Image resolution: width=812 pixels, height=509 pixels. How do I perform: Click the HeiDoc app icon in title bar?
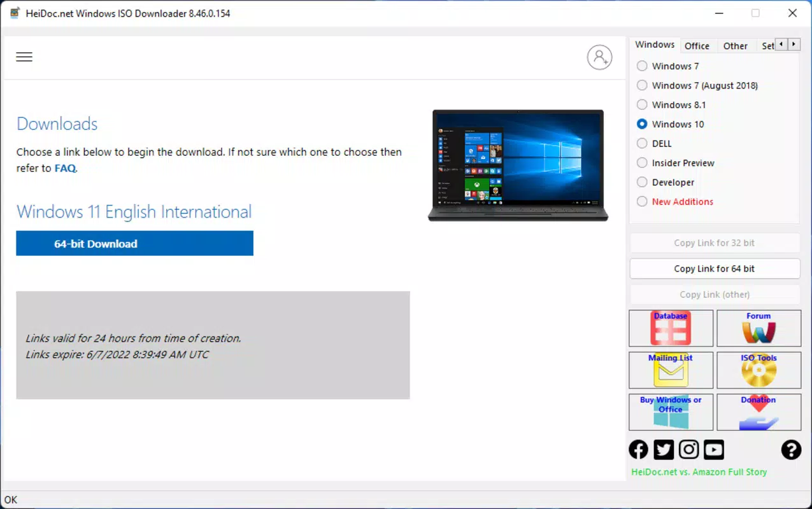(x=15, y=13)
